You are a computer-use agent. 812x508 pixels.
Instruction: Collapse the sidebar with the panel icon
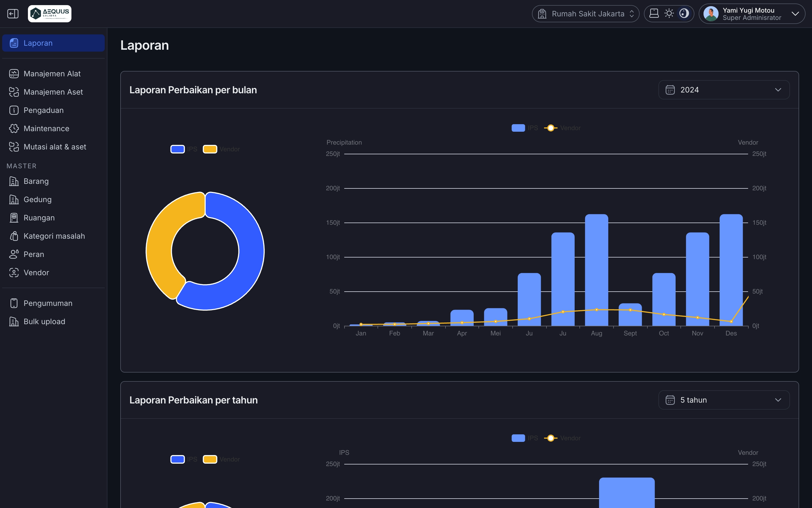(13, 14)
